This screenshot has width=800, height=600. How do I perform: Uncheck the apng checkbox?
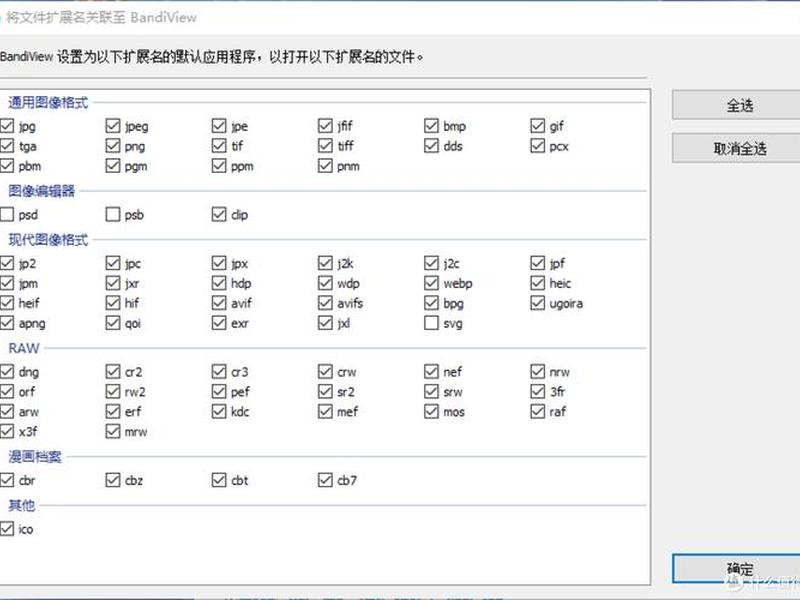(x=7, y=323)
